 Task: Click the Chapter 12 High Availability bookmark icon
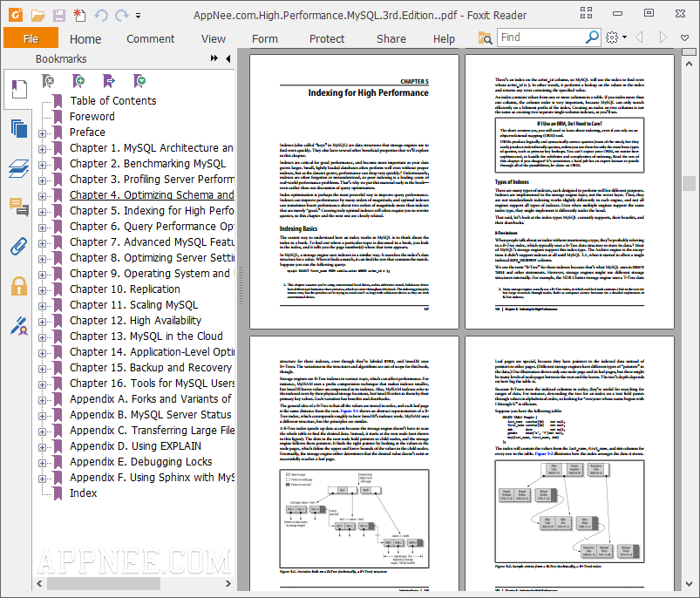coord(58,321)
